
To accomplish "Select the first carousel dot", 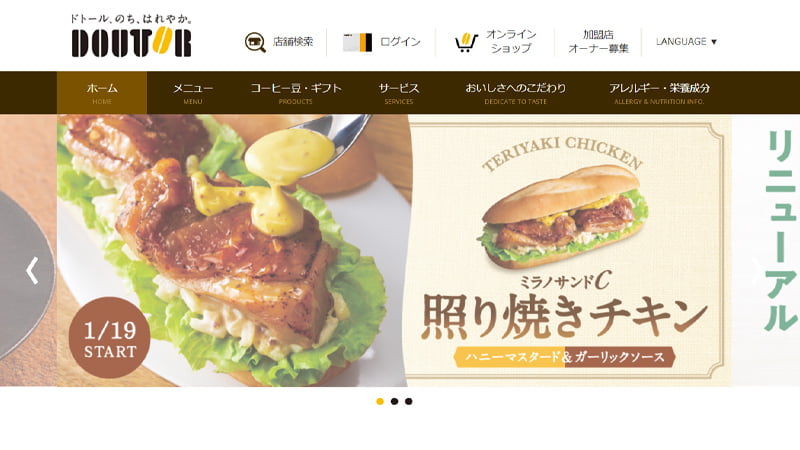I will coord(380,402).
